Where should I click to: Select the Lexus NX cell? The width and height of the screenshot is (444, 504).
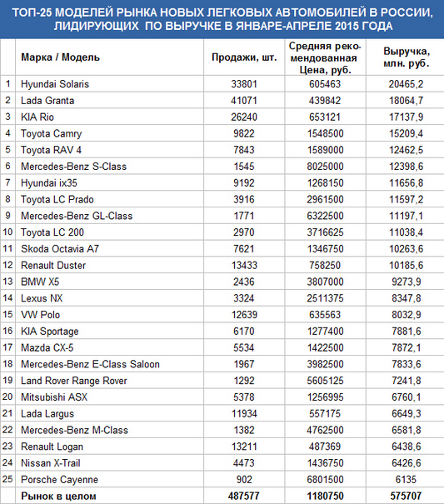pos(42,298)
